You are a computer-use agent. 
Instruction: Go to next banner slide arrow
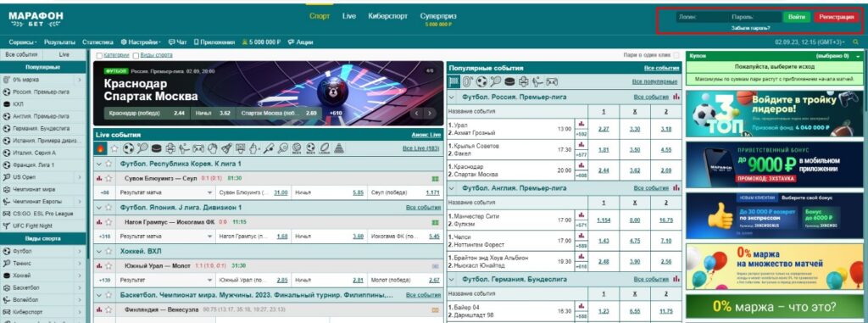click(430, 113)
